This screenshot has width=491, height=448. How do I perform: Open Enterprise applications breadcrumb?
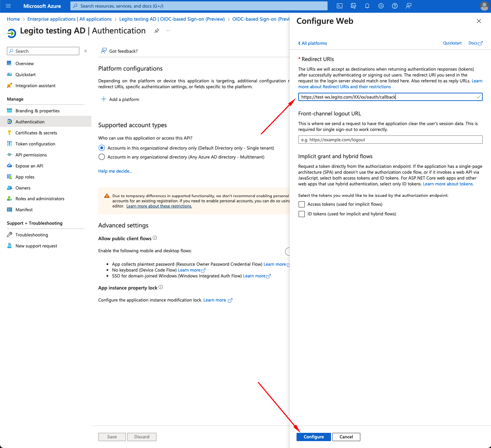pyautogui.click(x=69, y=19)
